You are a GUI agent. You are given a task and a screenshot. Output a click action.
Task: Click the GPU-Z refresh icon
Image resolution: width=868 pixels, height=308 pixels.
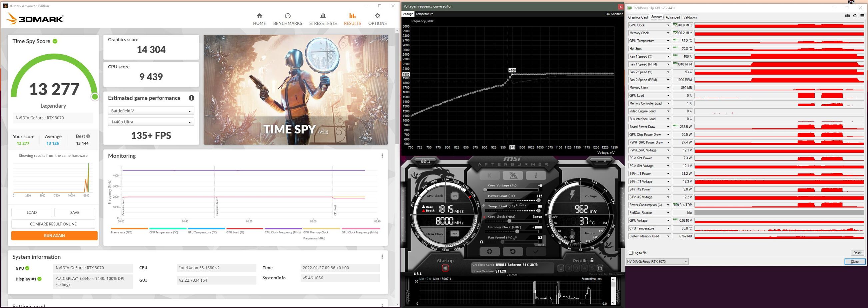tap(855, 16)
